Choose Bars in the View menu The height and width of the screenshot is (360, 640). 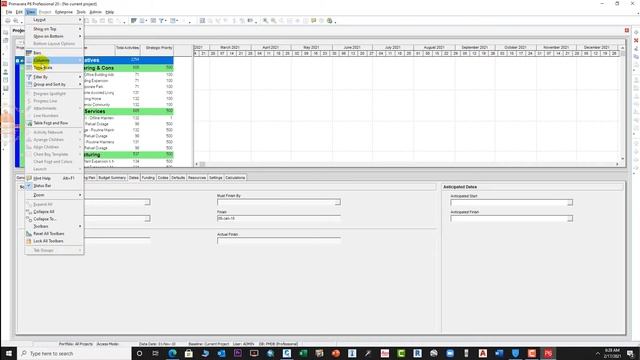tap(54, 53)
